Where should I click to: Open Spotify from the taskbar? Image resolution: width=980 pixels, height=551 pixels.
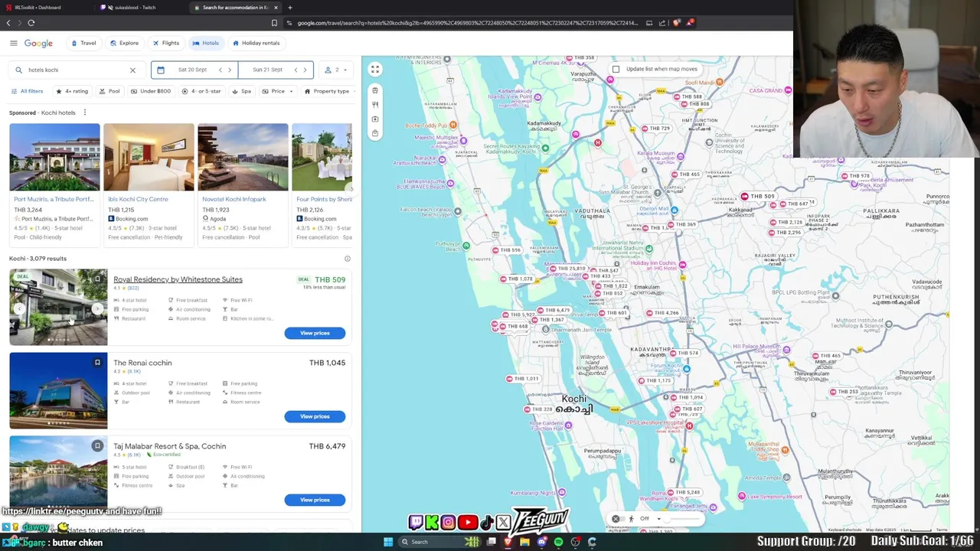click(x=558, y=542)
